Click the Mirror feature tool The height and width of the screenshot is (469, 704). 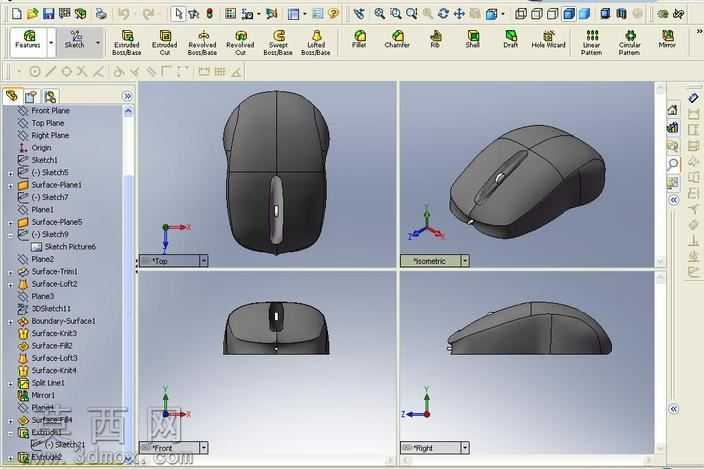667,39
